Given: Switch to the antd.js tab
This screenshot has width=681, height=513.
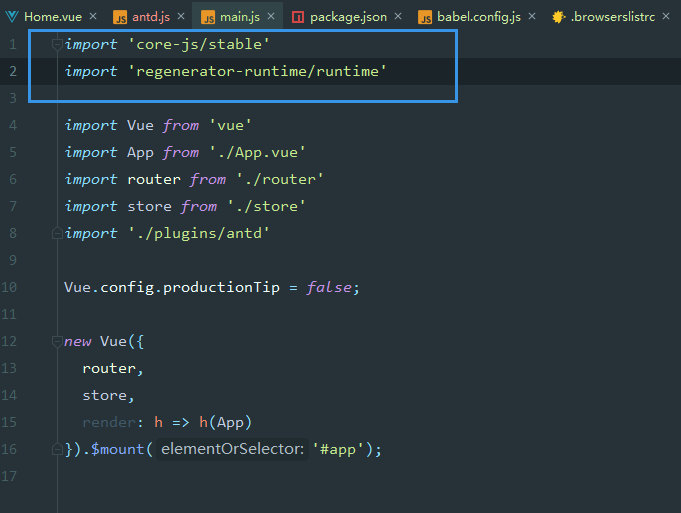Looking at the screenshot, I should point(149,17).
